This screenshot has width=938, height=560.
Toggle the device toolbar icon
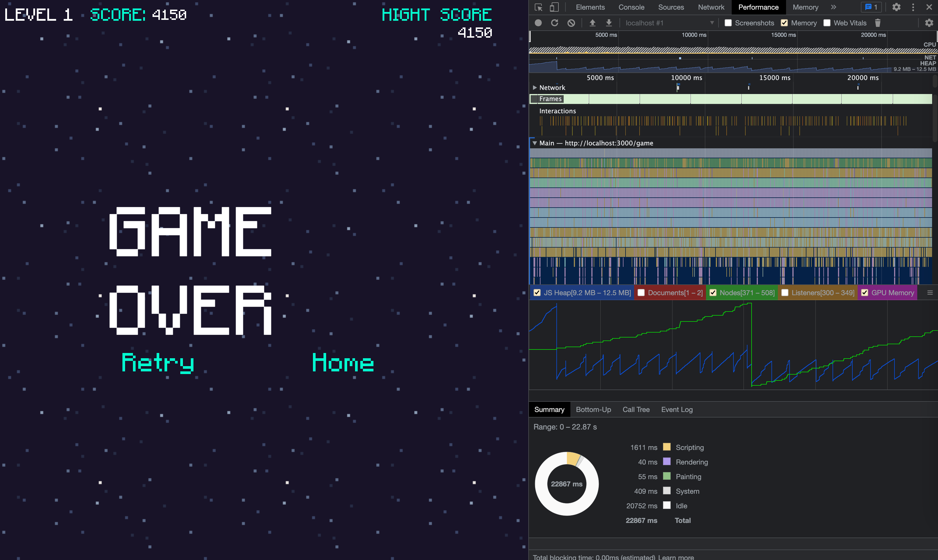pyautogui.click(x=554, y=7)
